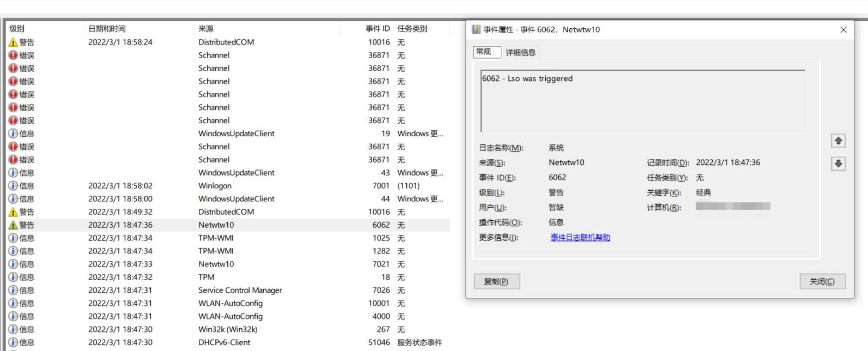Click the up arrow to show previous event
The height and width of the screenshot is (351, 868).
(x=838, y=141)
